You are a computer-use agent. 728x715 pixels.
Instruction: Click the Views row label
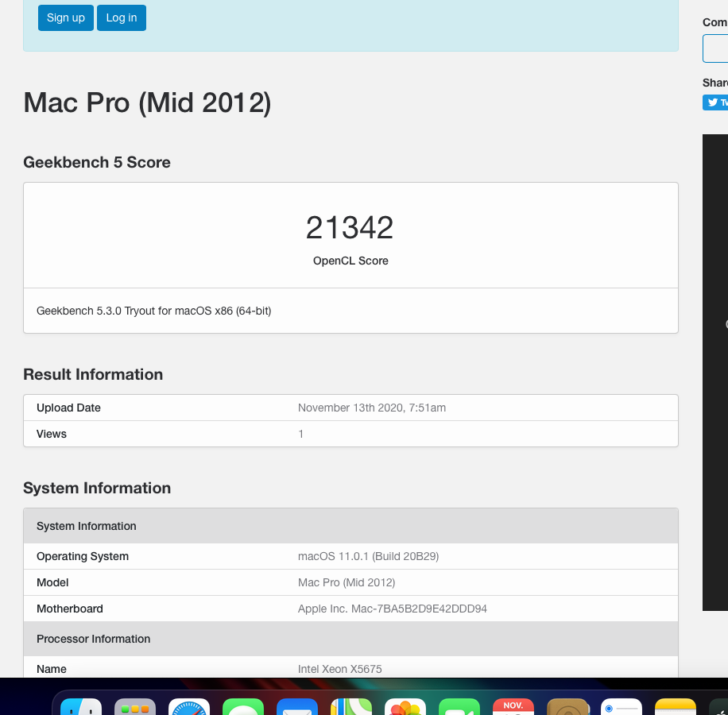click(x=52, y=434)
